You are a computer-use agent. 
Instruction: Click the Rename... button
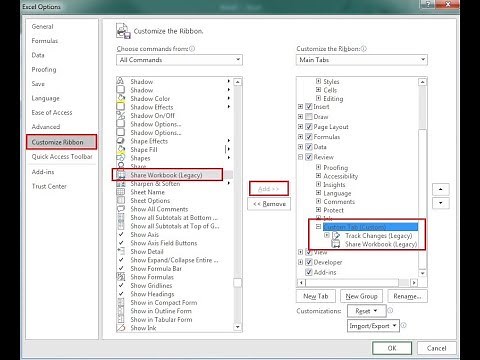[x=407, y=296]
